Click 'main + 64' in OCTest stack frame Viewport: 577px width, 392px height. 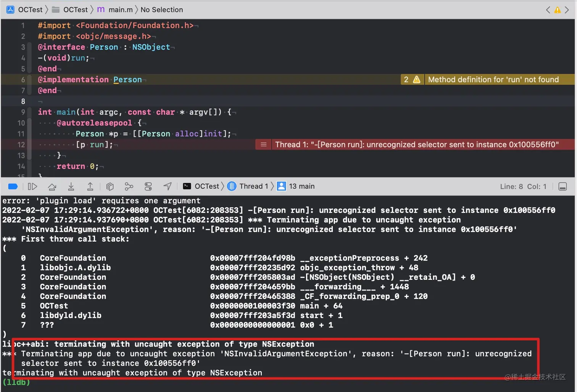point(321,306)
